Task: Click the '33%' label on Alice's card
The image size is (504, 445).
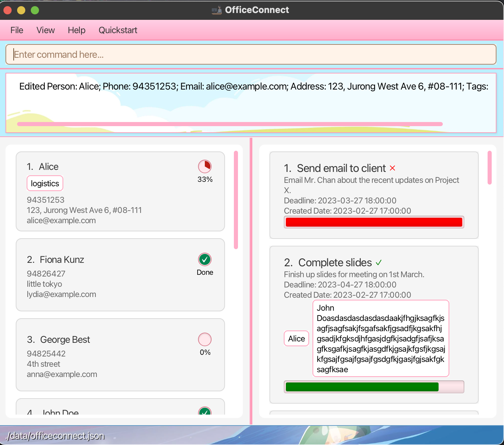Action: 205,179
